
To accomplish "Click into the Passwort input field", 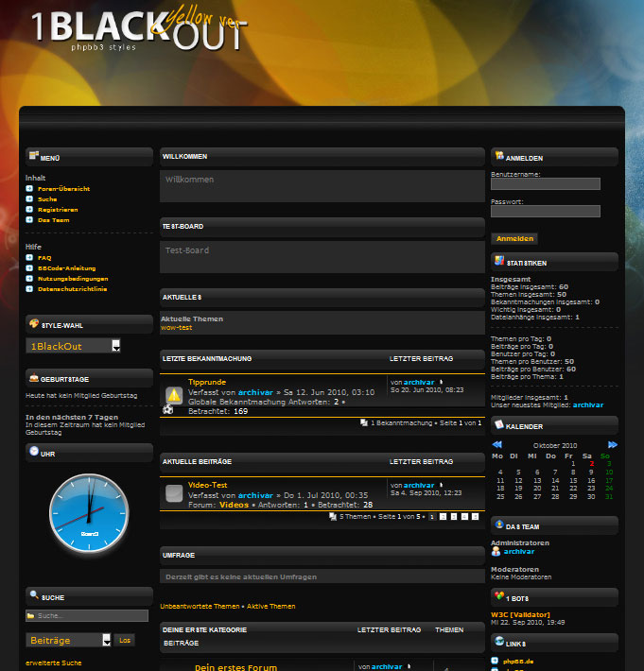I will (546, 212).
